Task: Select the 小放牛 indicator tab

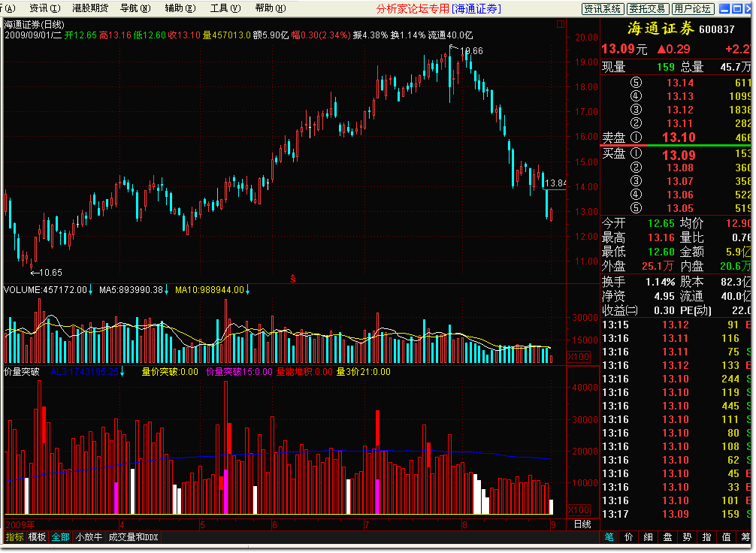Action: click(x=89, y=537)
